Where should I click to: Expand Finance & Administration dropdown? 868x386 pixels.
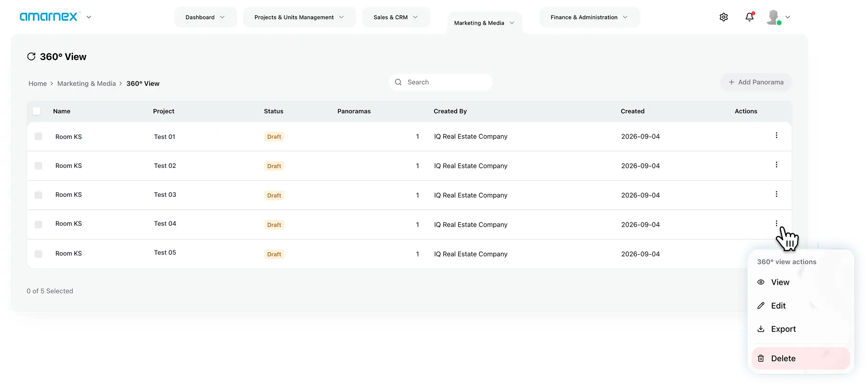click(x=589, y=17)
